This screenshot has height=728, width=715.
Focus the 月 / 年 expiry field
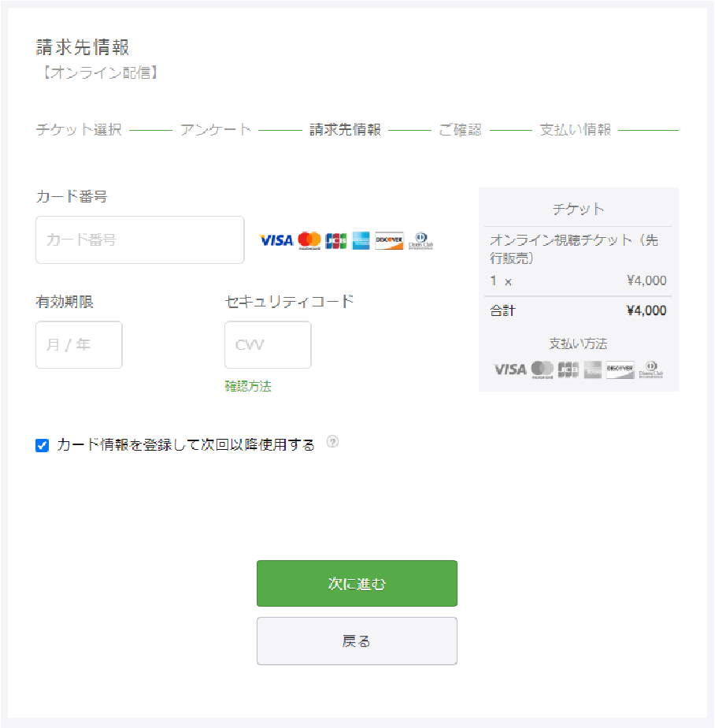tap(79, 344)
